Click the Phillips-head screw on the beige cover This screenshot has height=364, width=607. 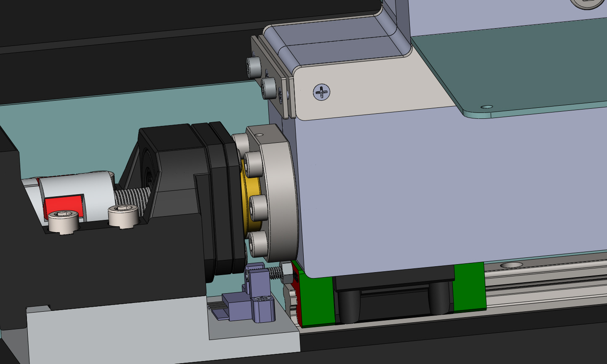322,92
